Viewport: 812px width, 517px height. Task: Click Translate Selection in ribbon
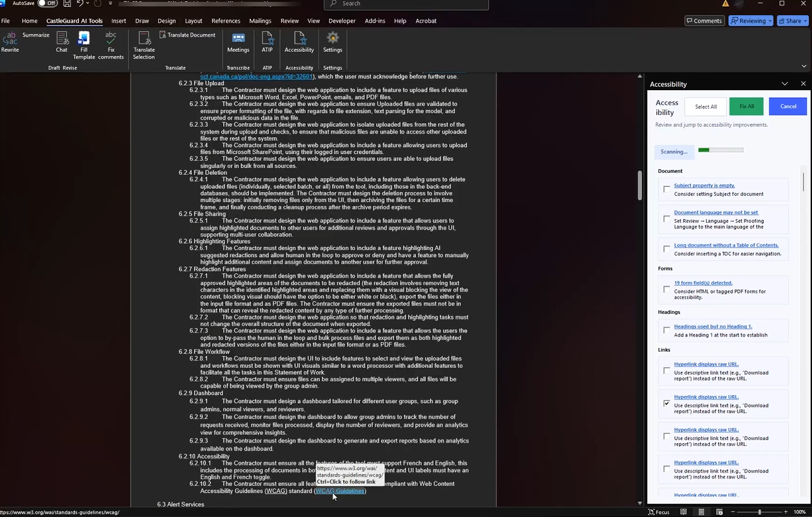pos(144,44)
